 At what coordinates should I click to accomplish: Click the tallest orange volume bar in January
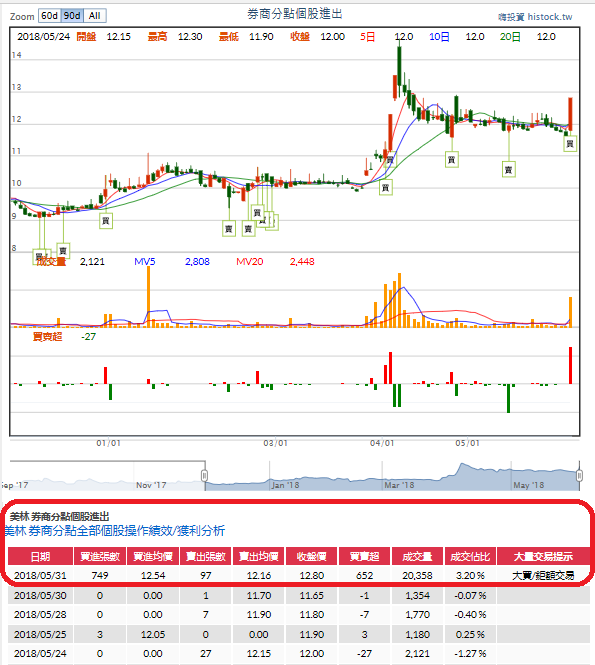click(x=148, y=297)
